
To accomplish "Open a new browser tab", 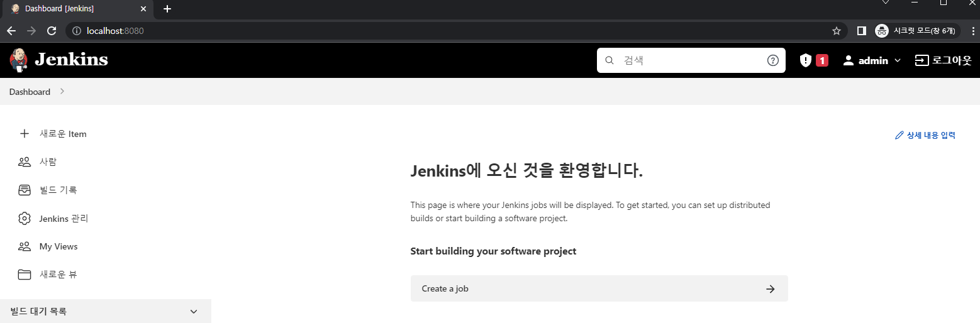I will pyautogui.click(x=167, y=9).
